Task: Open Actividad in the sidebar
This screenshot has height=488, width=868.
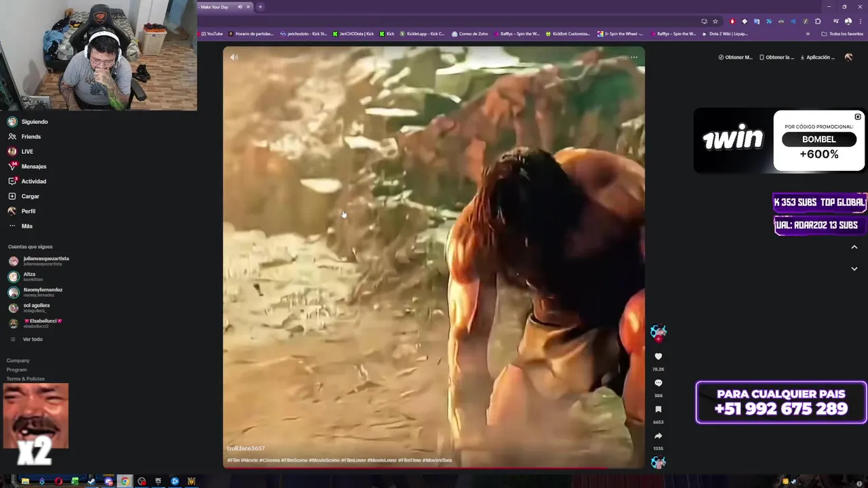Action: (x=27, y=182)
